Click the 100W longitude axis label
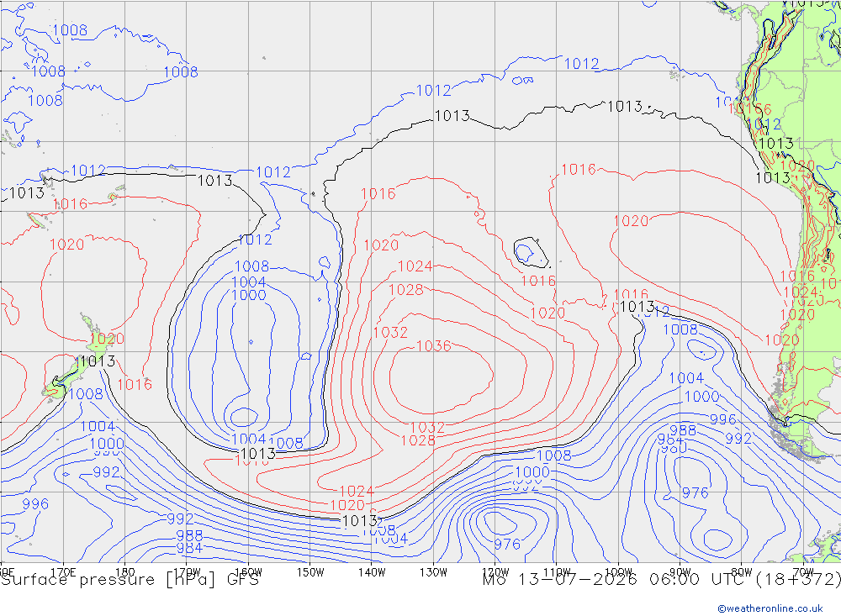This screenshot has width=841, height=616. pos(618,572)
